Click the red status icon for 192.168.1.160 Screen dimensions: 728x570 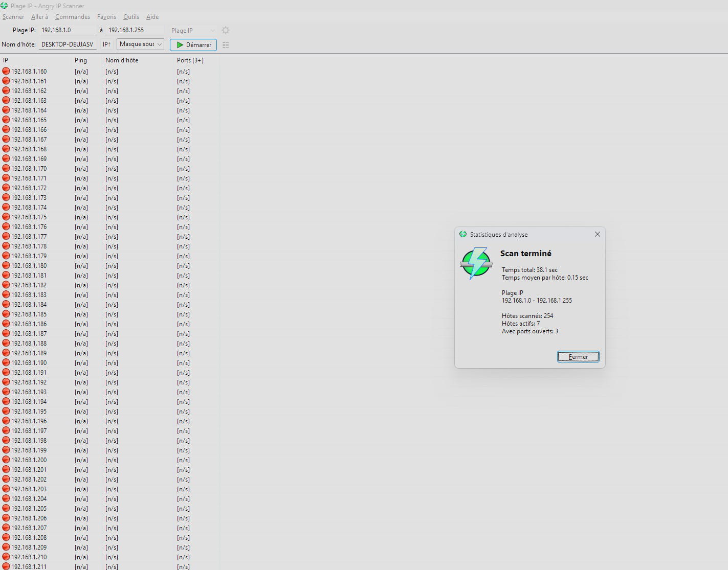point(6,72)
